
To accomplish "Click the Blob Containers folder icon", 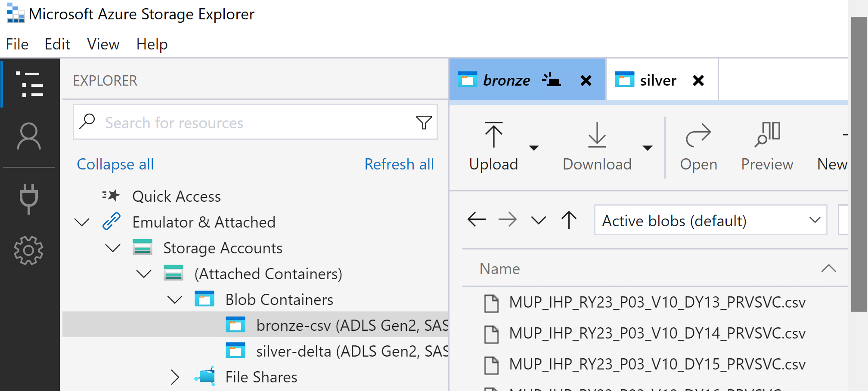I will pyautogui.click(x=205, y=299).
